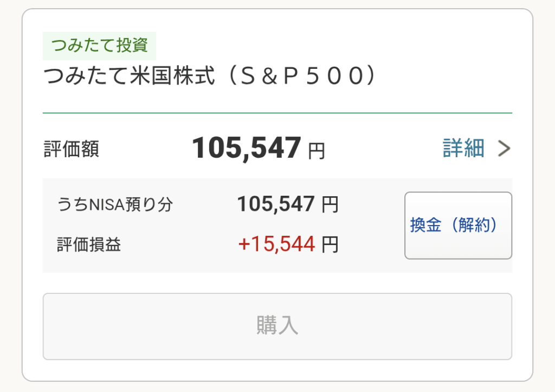The width and height of the screenshot is (555, 392).
Task: Click the 円 unit after red profit
Action: click(x=330, y=245)
